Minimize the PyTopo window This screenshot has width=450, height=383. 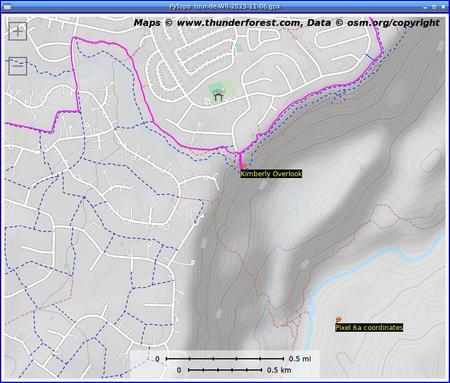pyautogui.click(x=425, y=7)
